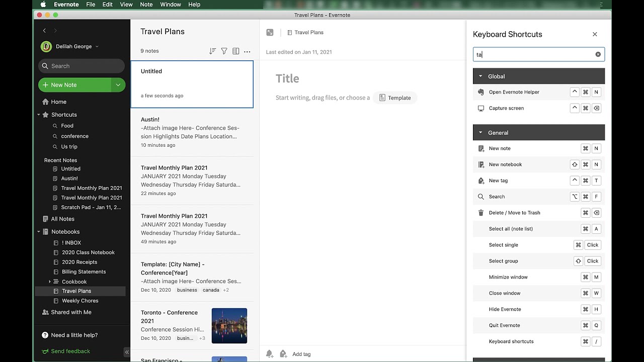Open the Note menu
The width and height of the screenshot is (644, 362).
[x=146, y=5]
